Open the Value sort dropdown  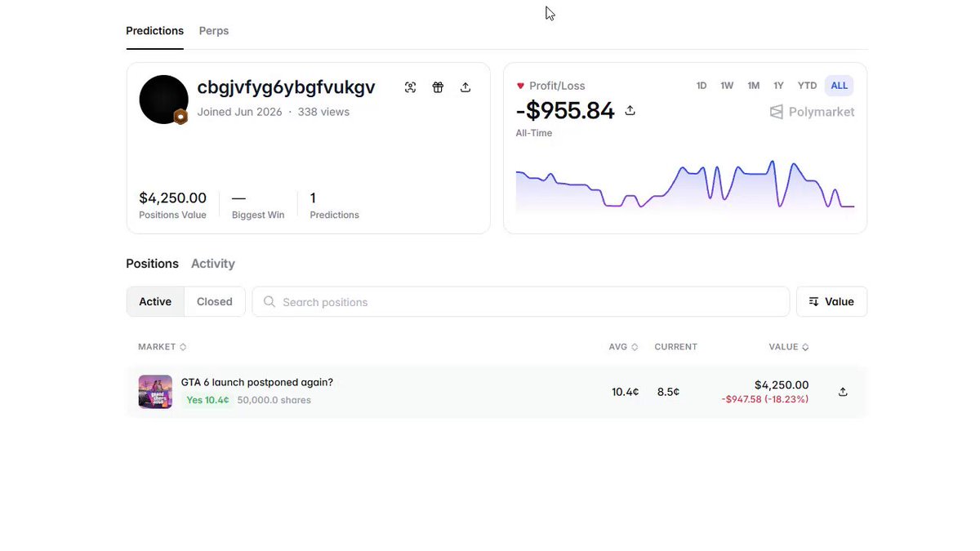831,302
